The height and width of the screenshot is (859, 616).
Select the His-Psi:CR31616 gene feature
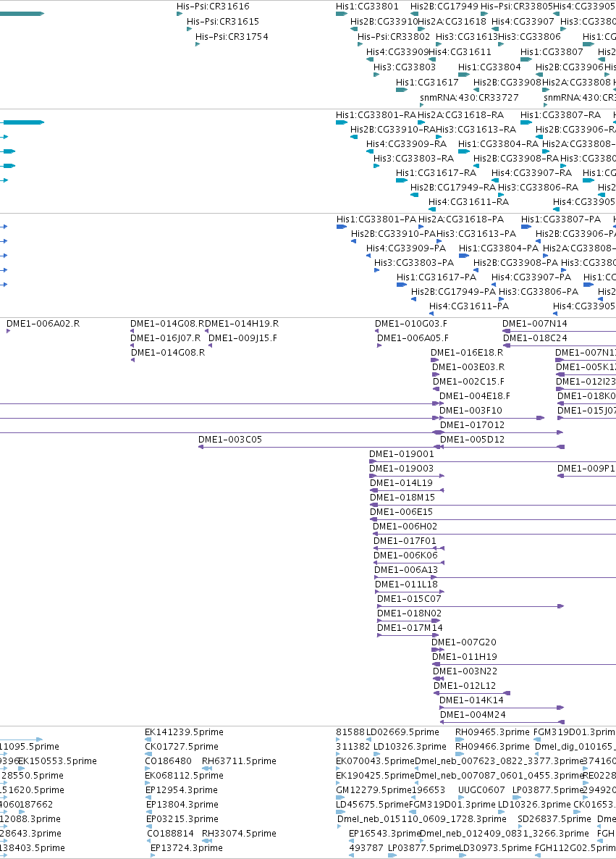pyautogui.click(x=213, y=7)
